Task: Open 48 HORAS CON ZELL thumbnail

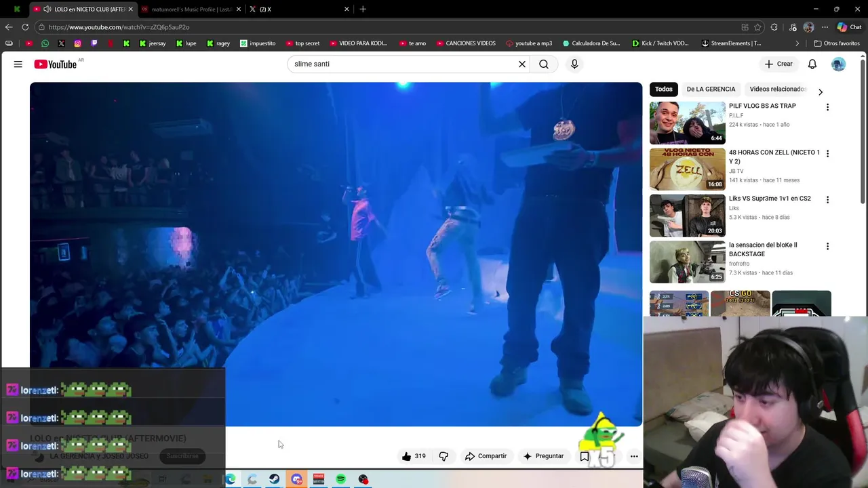Action: coord(688,169)
